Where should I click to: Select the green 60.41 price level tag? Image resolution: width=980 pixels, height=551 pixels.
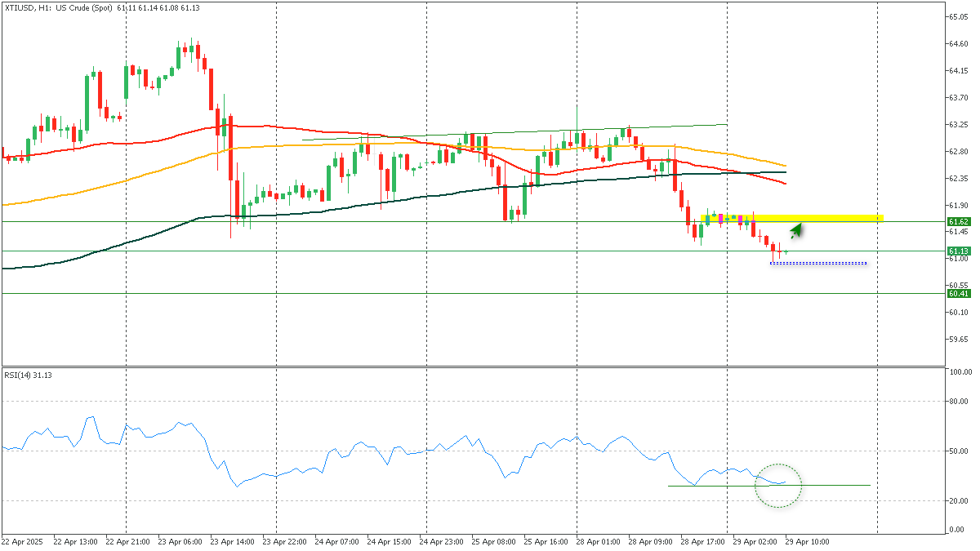tap(959, 293)
